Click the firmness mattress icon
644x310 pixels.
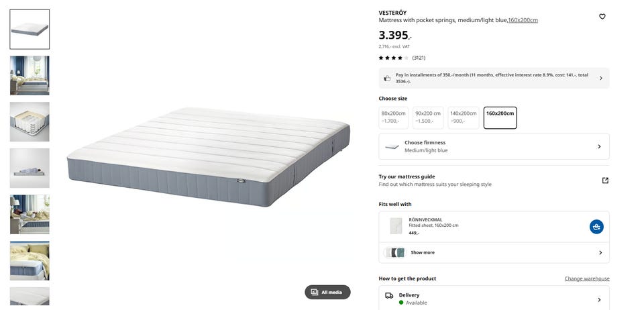pyautogui.click(x=392, y=146)
